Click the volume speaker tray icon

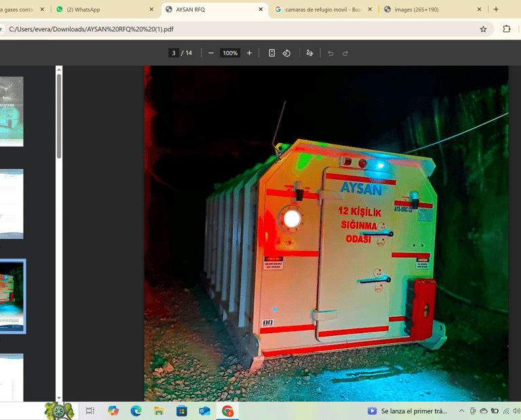[x=517, y=411]
